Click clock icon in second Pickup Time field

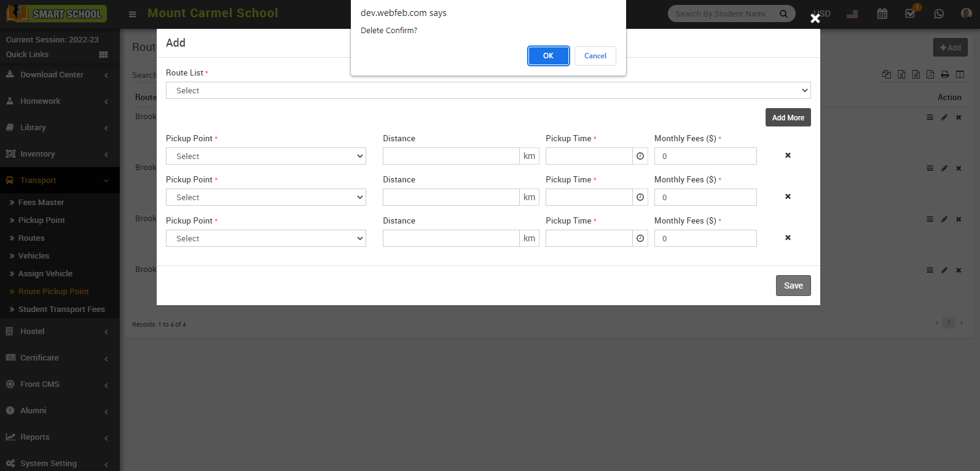coord(640,197)
